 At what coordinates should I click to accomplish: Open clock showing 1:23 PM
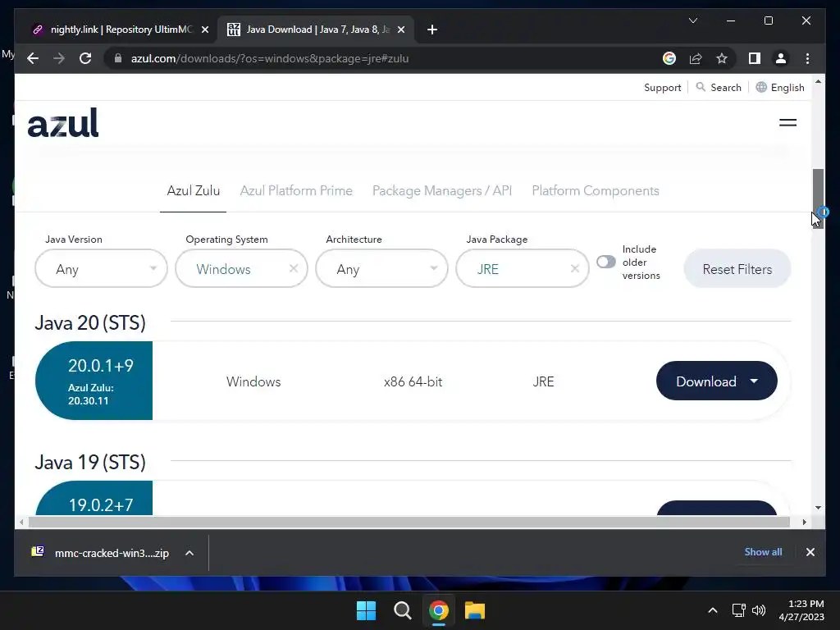(x=802, y=610)
